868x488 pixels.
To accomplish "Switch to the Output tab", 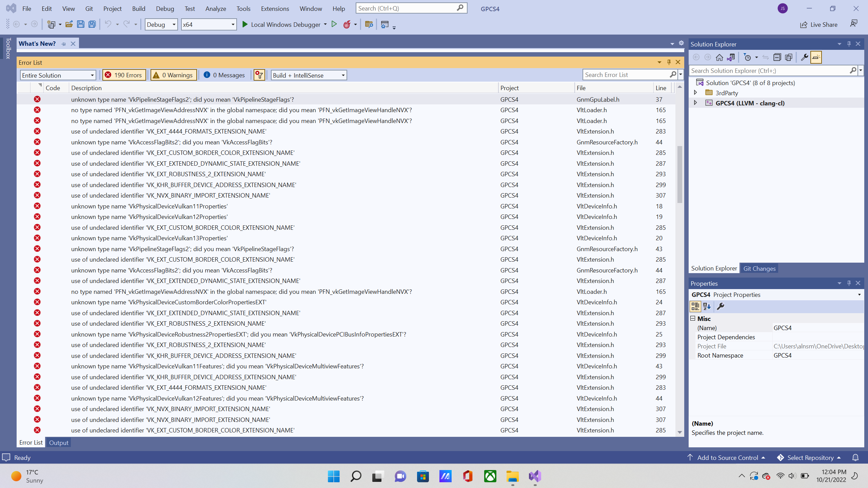I will pyautogui.click(x=58, y=443).
